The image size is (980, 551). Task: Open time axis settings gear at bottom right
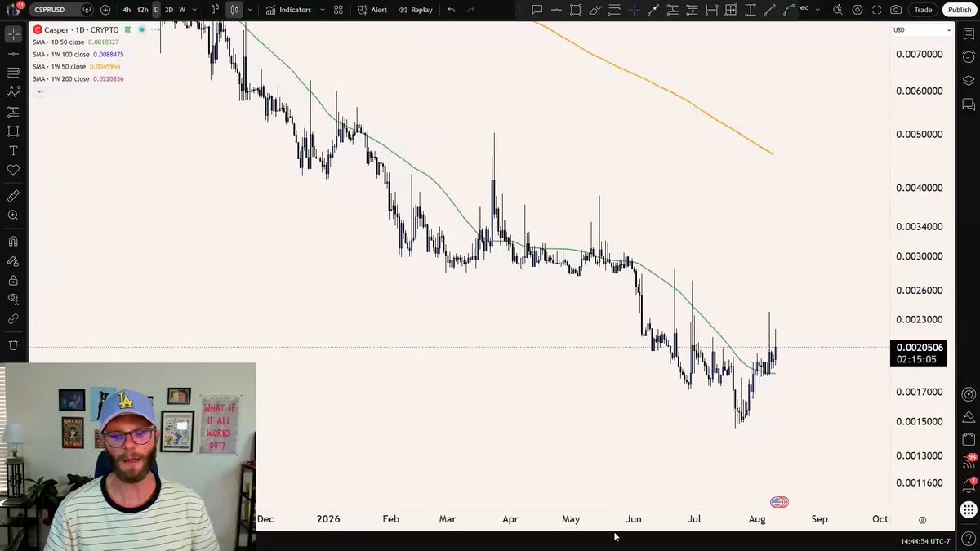pyautogui.click(x=922, y=519)
